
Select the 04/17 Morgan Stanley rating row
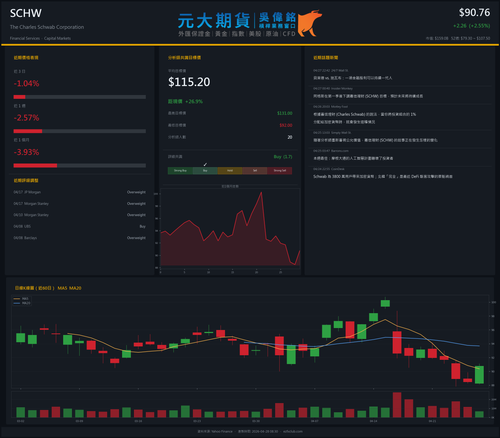80,204
